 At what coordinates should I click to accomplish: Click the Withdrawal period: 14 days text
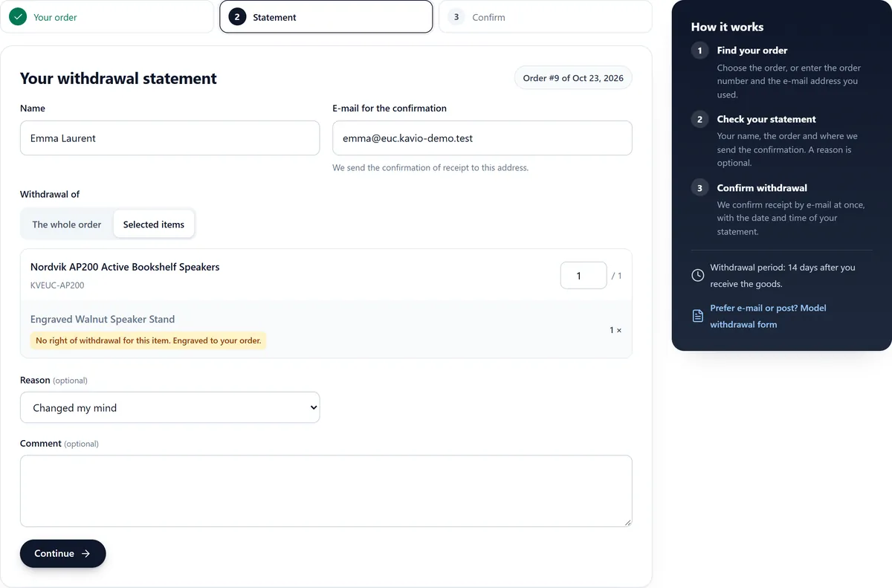(x=783, y=275)
